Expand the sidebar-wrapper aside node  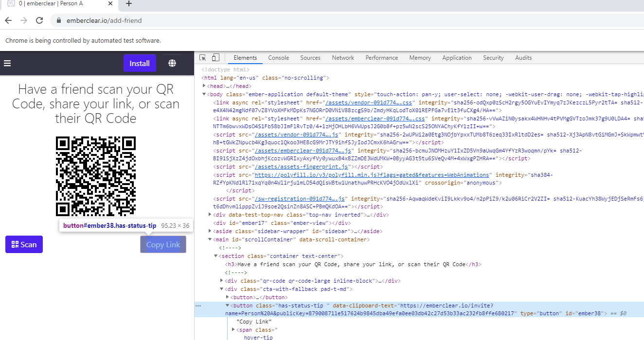pos(210,231)
